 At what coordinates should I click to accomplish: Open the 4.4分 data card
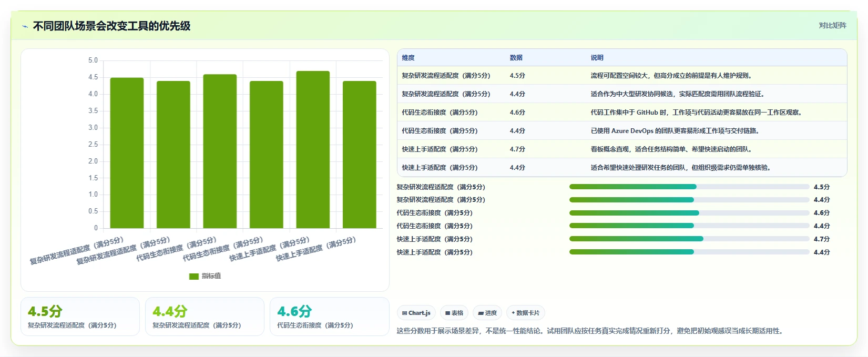click(x=205, y=317)
